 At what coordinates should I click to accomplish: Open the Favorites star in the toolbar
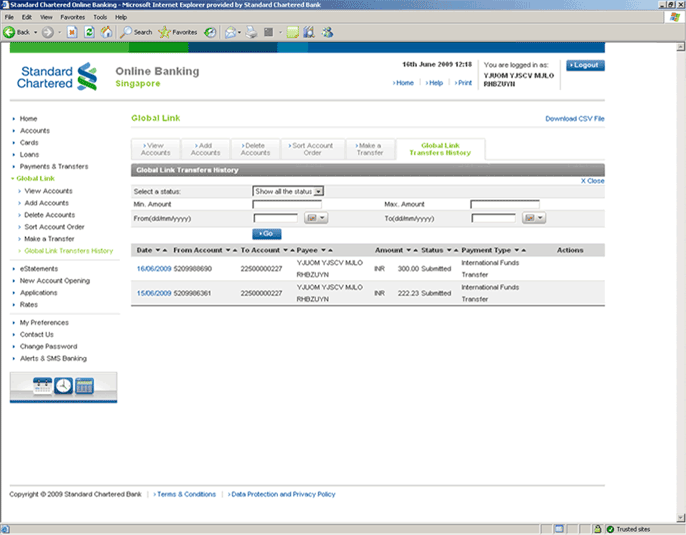click(x=178, y=32)
